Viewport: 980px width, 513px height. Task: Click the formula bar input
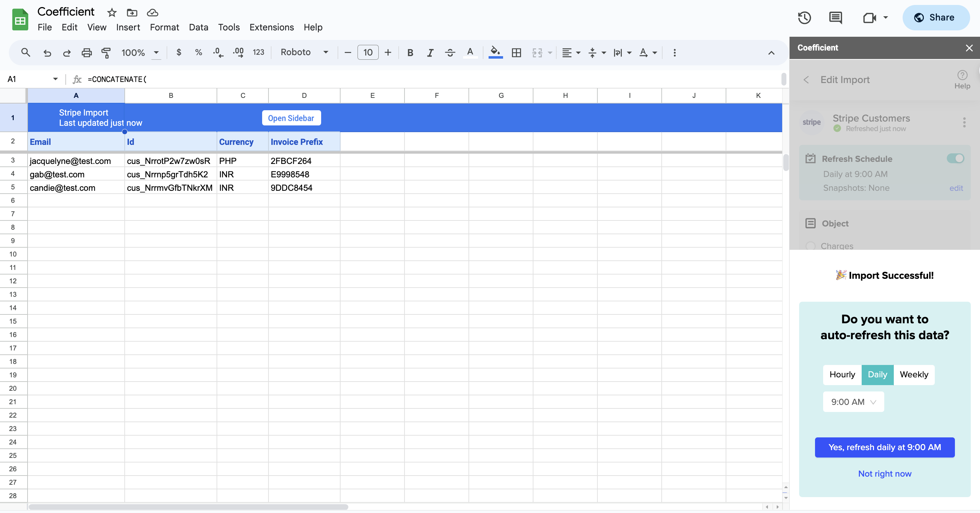tap(432, 79)
